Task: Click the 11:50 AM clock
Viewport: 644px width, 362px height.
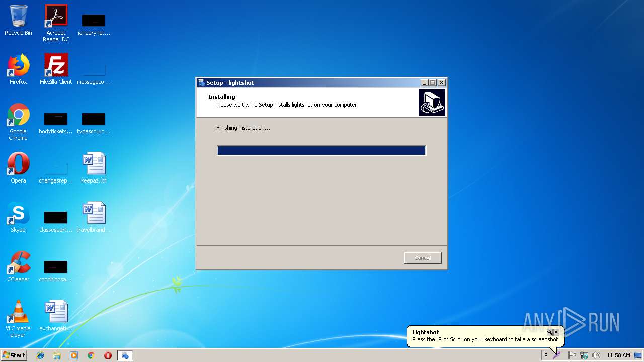Action: 618,355
